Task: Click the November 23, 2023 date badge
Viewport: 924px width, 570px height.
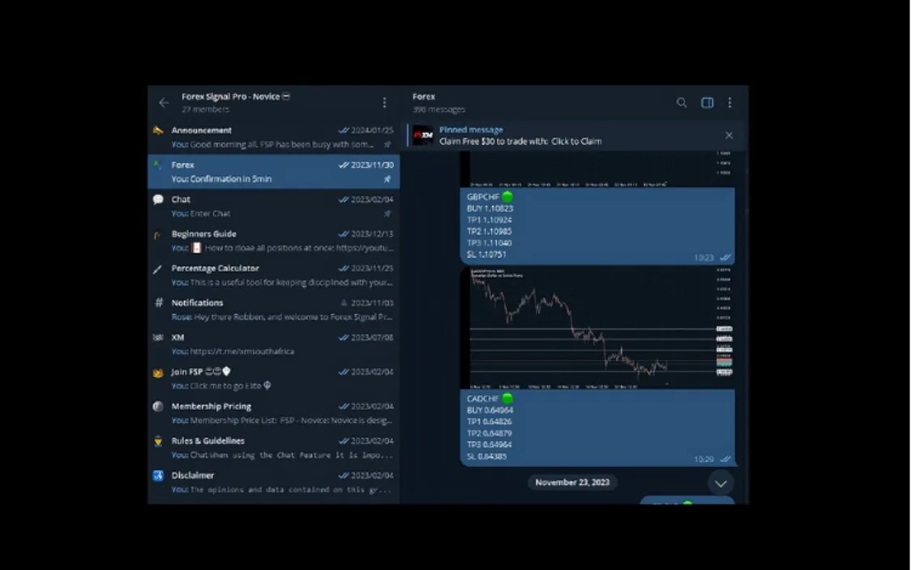Action: [x=572, y=482]
